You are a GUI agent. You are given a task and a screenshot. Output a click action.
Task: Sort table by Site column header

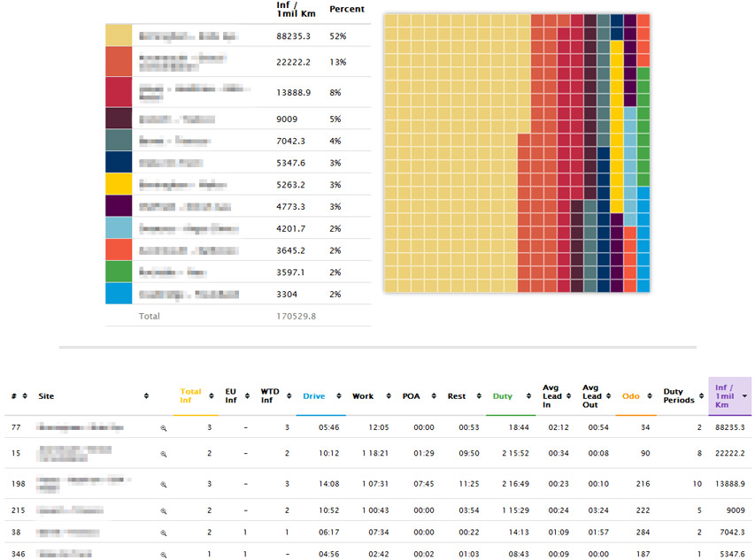(x=46, y=395)
